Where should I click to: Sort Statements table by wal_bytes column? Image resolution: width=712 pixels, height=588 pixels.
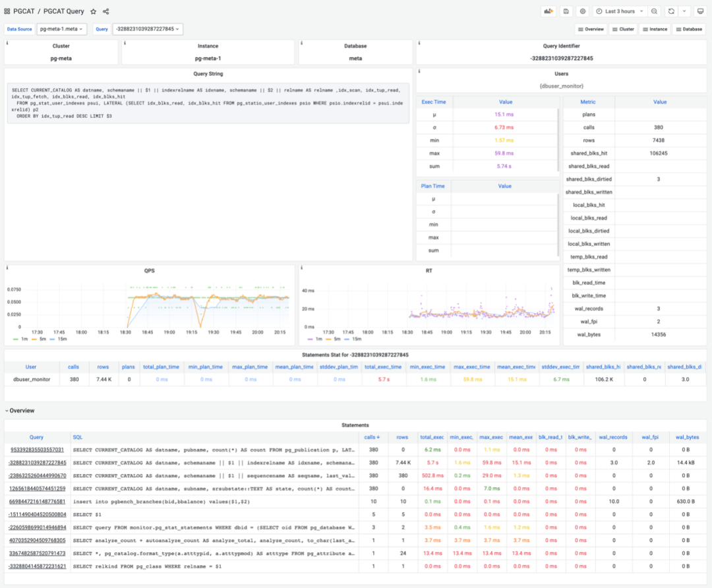pyautogui.click(x=687, y=437)
